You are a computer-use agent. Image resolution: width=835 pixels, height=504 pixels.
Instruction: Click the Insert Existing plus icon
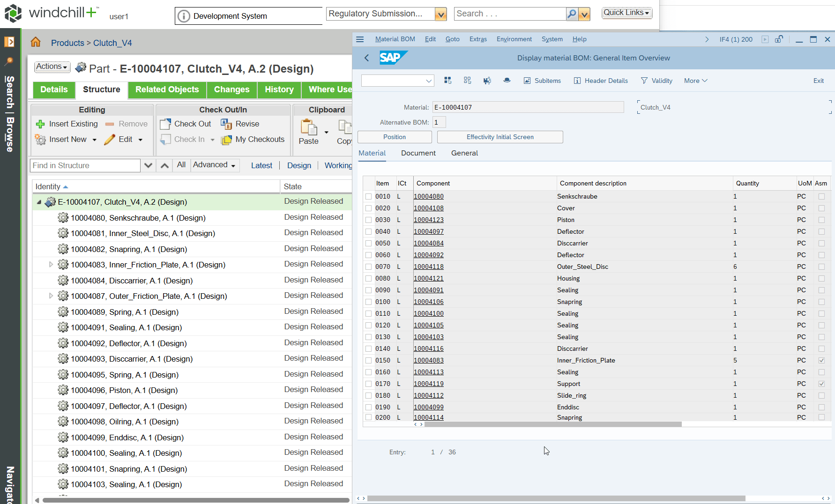pyautogui.click(x=41, y=124)
